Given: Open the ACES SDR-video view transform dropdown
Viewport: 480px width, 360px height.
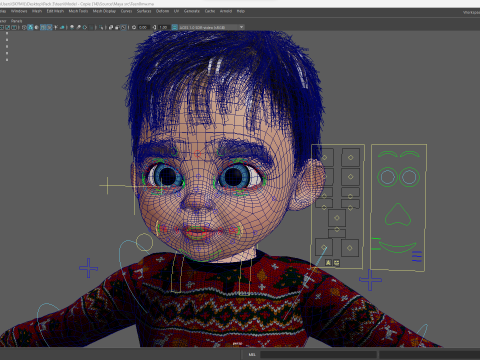Looking at the screenshot, I should (x=212, y=27).
